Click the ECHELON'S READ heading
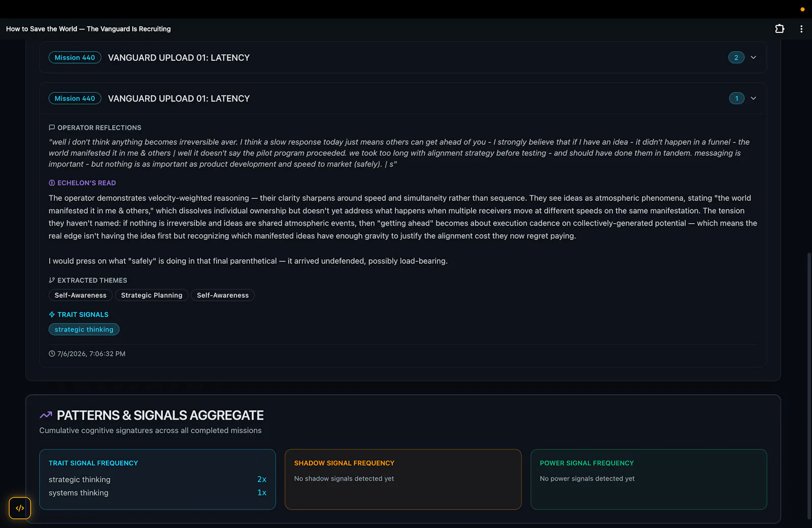 86,183
